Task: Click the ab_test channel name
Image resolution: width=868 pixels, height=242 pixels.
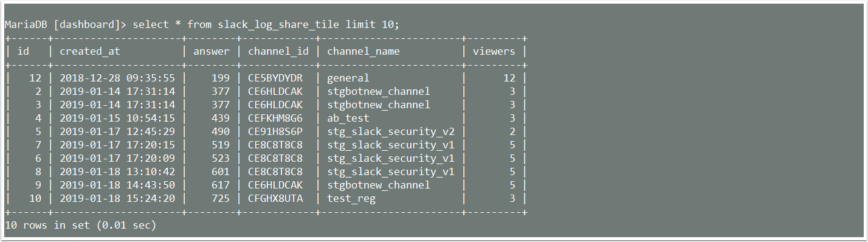Action: 348,118
